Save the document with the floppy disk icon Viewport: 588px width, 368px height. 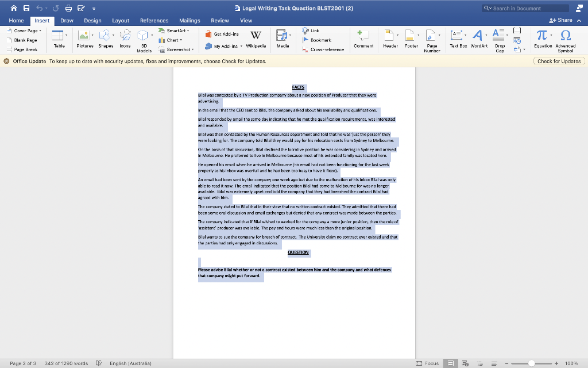tap(26, 8)
